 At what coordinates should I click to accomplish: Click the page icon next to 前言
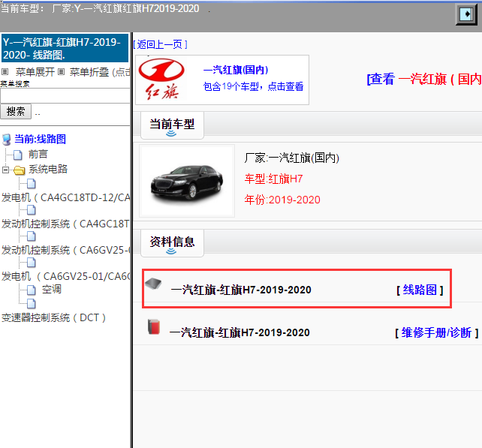[x=18, y=155]
